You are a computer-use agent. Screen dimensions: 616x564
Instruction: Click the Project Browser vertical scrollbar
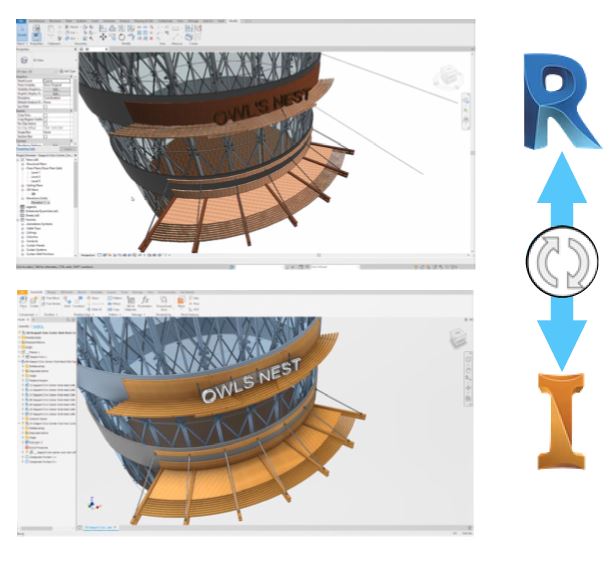click(x=76, y=185)
